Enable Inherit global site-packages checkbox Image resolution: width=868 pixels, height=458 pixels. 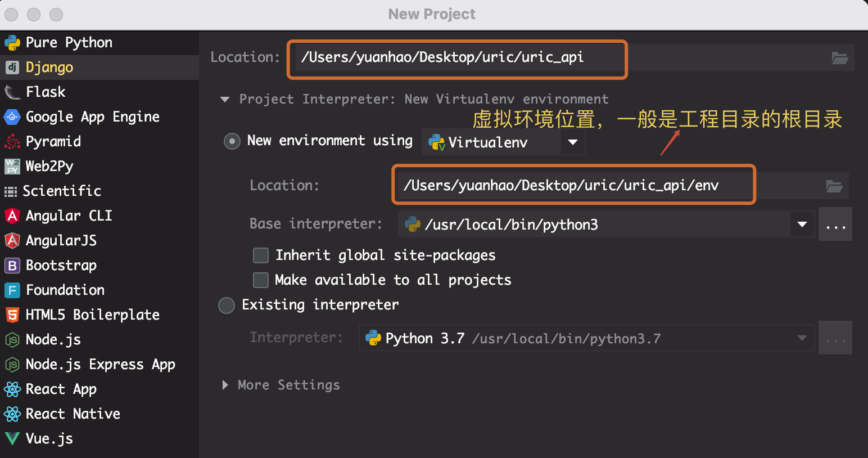(261, 255)
